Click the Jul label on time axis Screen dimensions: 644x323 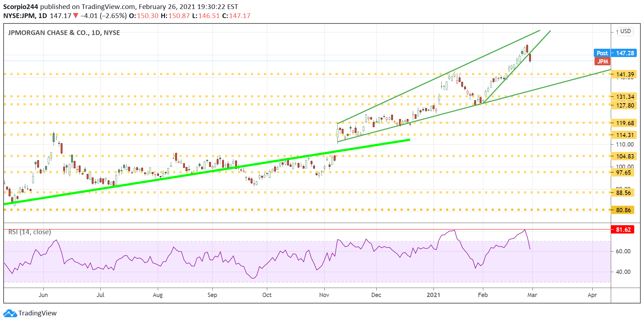click(x=100, y=295)
